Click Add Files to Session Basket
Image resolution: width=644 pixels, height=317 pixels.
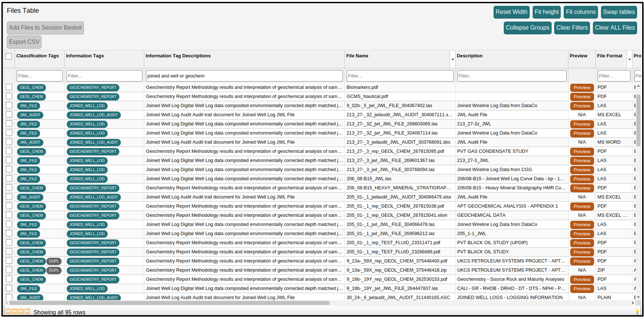tap(45, 28)
